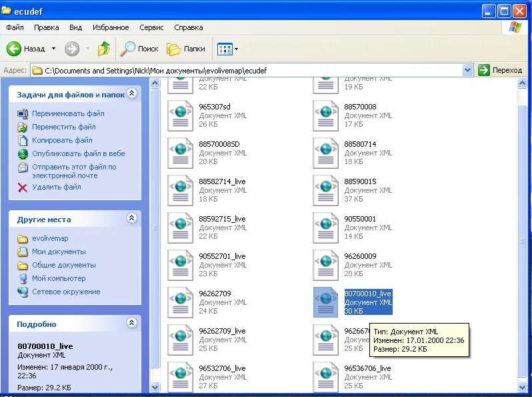Open the Search (Поиск) tool

(x=139, y=49)
